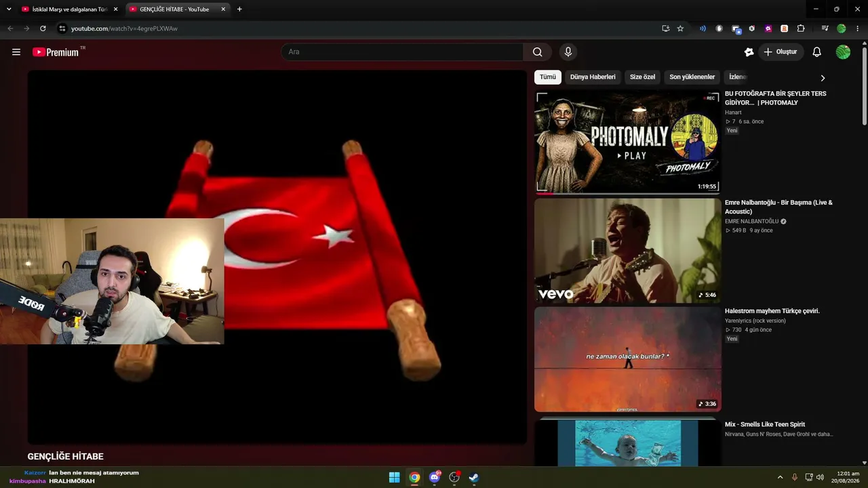Open the Chrome profile avatar
The image size is (868, 488).
point(842,28)
